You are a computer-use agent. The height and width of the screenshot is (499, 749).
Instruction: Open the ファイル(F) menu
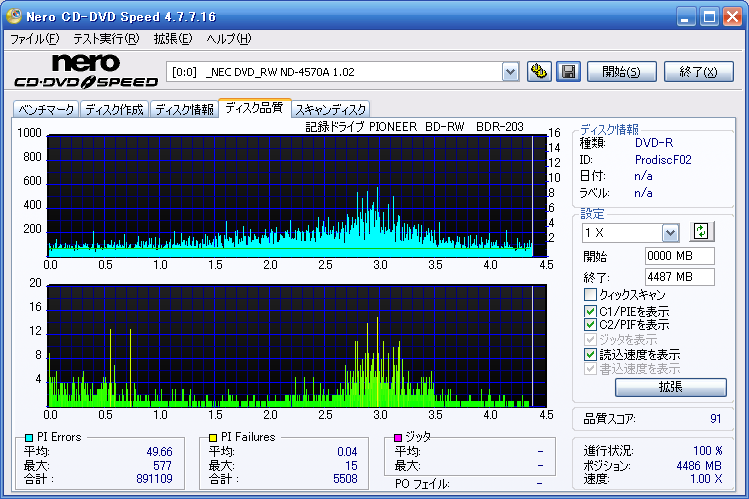[34, 39]
